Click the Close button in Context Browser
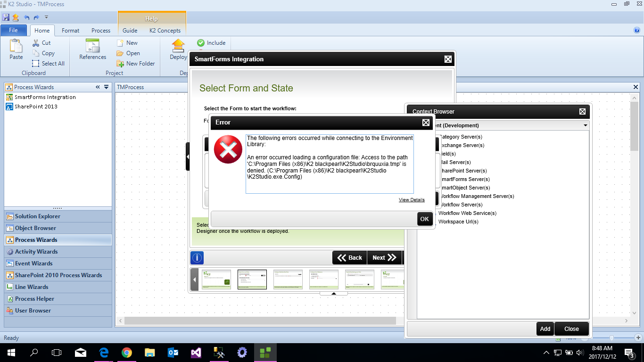This screenshot has height=362, width=644. tap(571, 329)
